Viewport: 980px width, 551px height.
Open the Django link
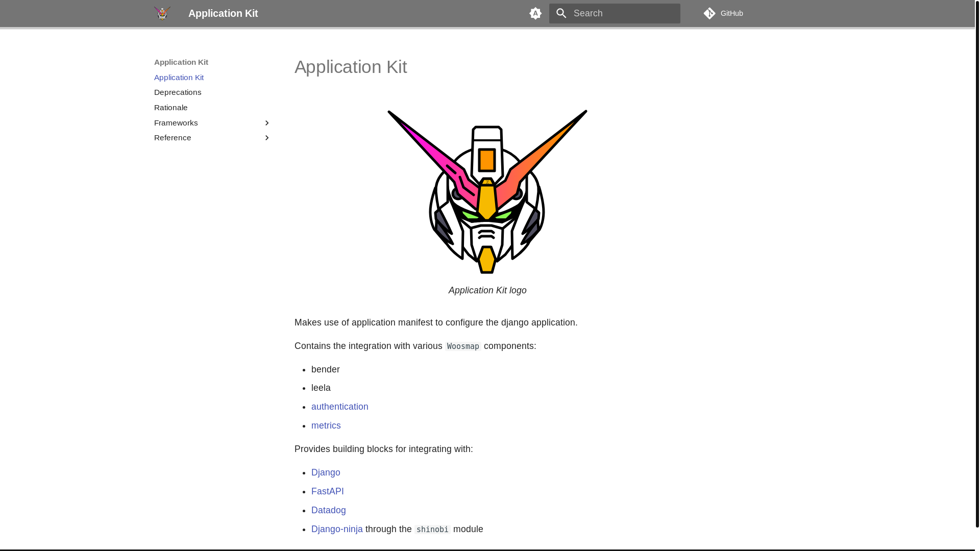pos(326,472)
